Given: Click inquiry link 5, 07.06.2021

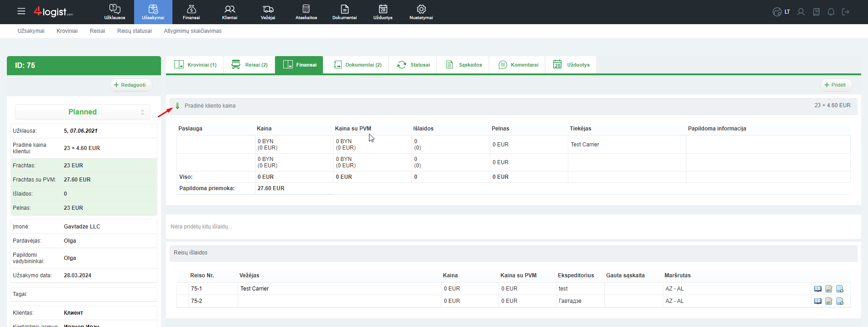Looking at the screenshot, I should coord(80,131).
